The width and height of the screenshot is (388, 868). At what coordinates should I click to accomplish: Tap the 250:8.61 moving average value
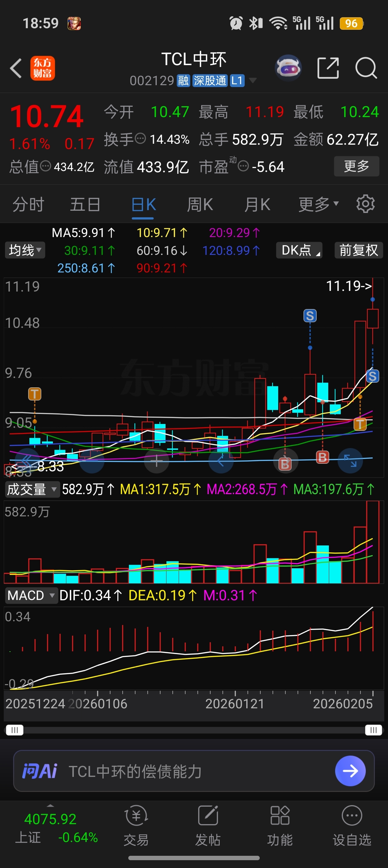pyautogui.click(x=86, y=268)
